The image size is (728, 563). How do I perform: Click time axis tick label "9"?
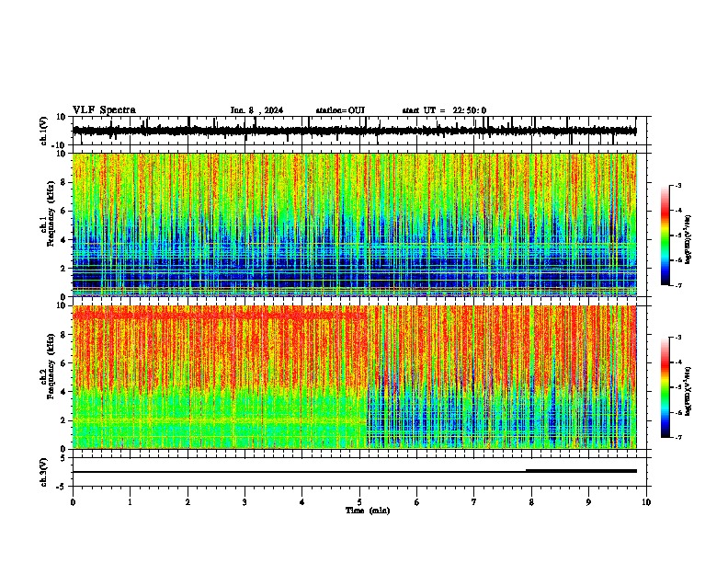point(588,502)
